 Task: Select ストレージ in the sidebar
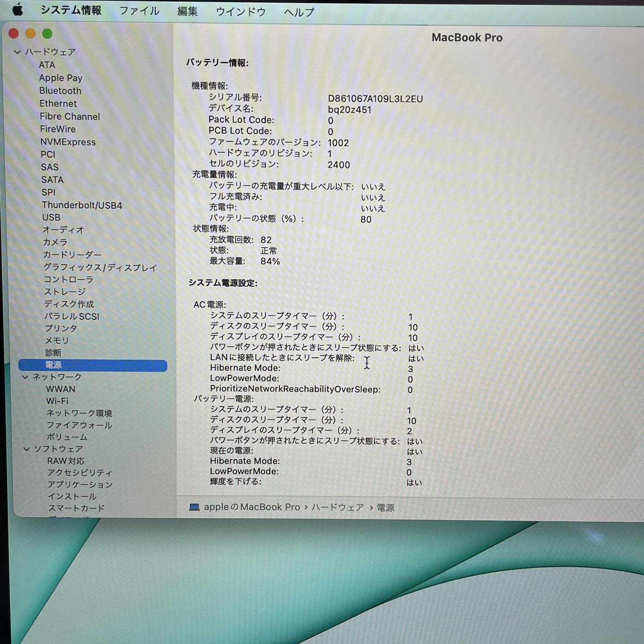64,292
